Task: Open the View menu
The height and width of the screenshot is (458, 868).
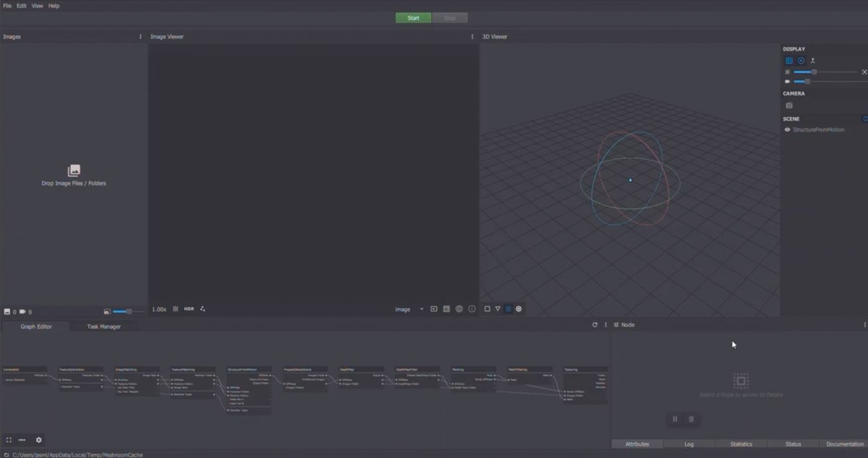Action: tap(36, 5)
